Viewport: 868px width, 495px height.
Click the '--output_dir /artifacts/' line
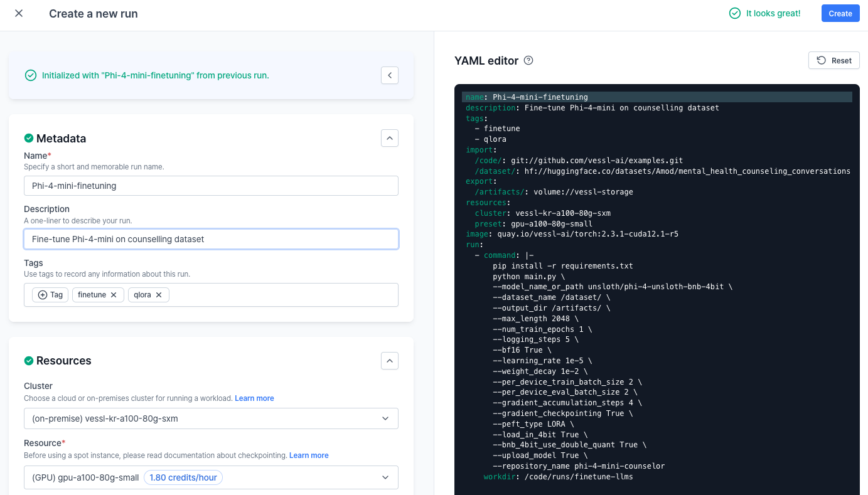point(551,308)
